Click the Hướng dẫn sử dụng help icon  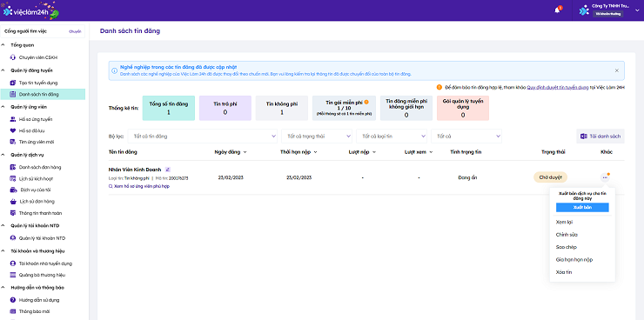(x=13, y=300)
